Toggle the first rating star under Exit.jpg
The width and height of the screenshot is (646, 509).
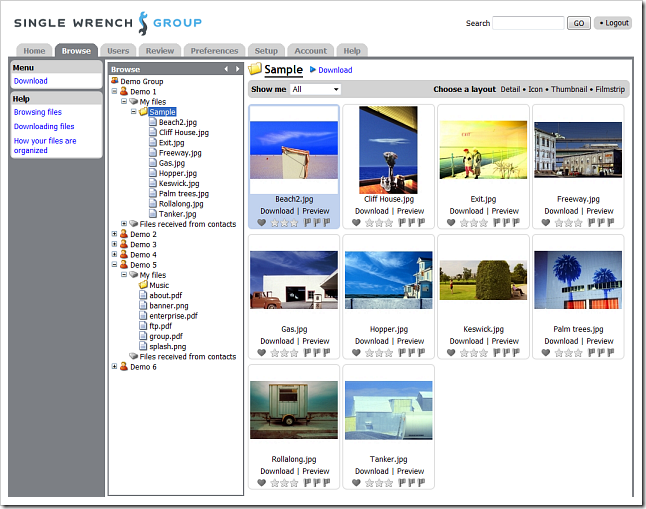(x=464, y=223)
